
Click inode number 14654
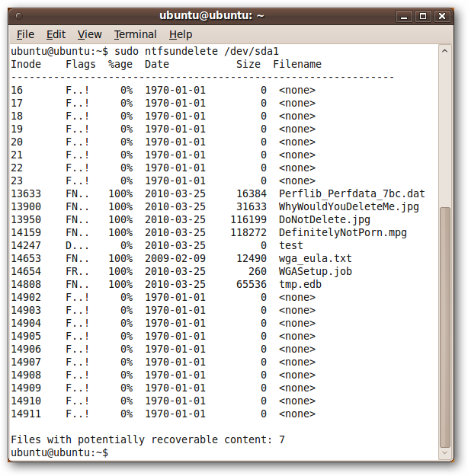(26, 271)
